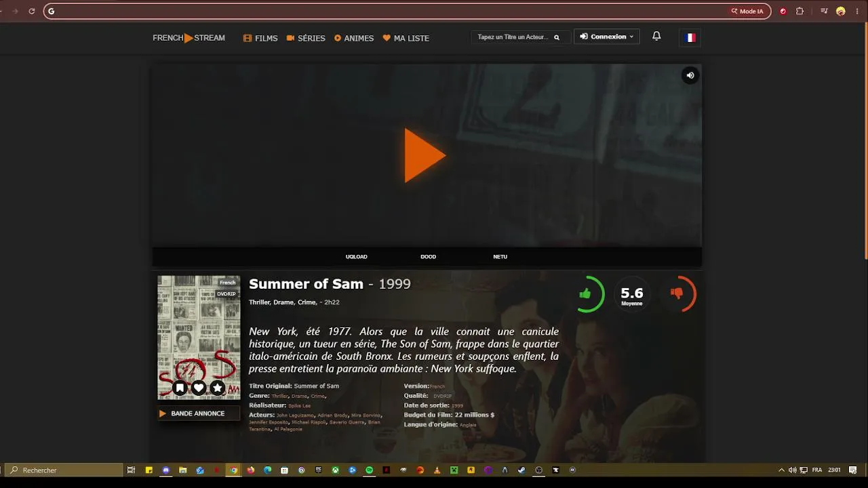Go to French Stream homepage logo

(189, 38)
